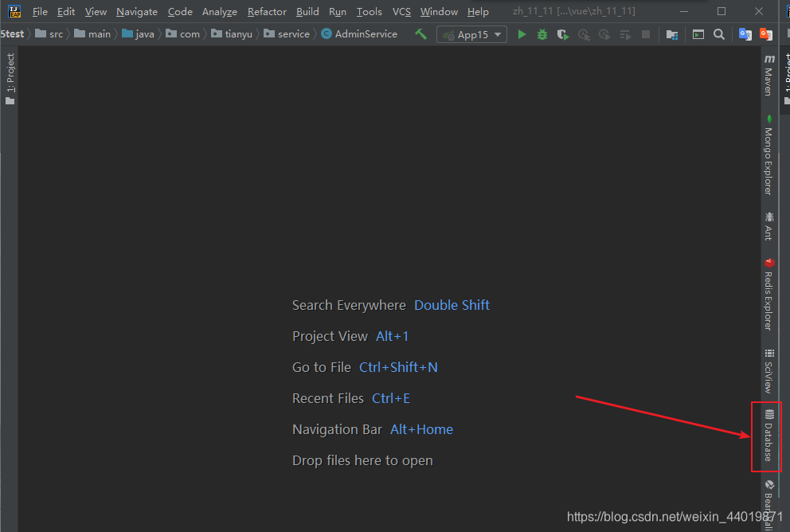Viewport: 790px width, 532px height.
Task: Open the Mongo Explorer tool window
Action: pos(768,155)
